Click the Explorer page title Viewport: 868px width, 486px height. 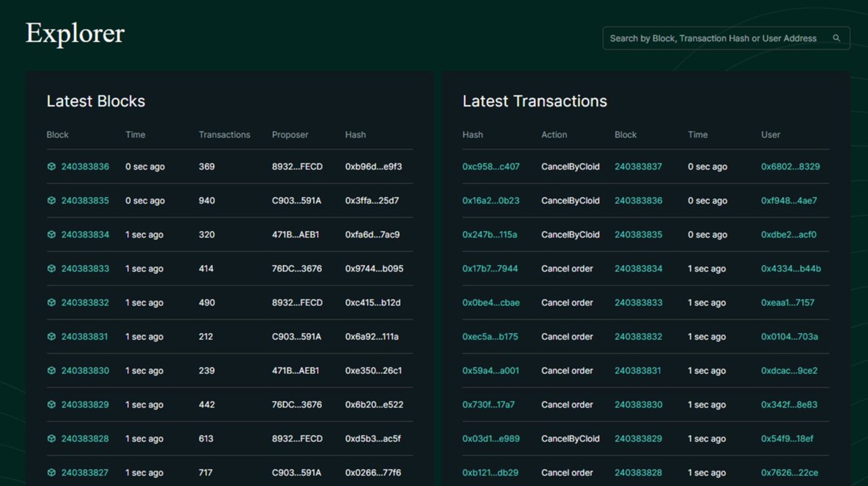75,33
